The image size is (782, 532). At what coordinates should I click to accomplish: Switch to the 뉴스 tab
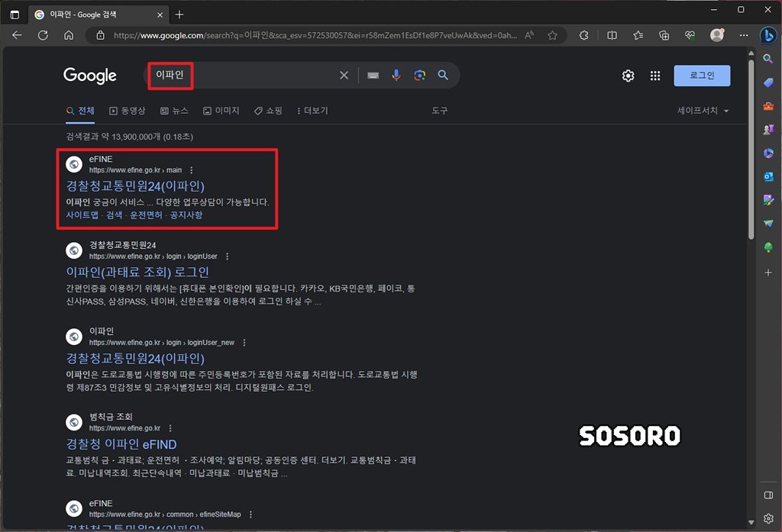175,111
